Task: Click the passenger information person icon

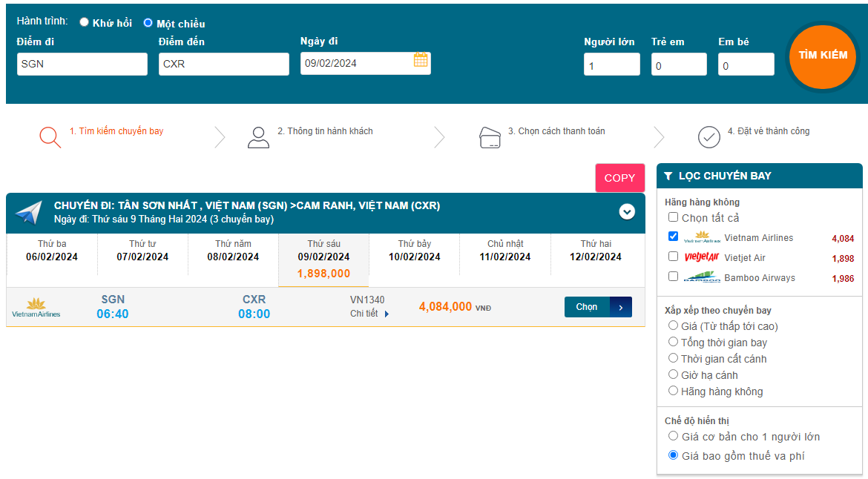Action: click(258, 137)
